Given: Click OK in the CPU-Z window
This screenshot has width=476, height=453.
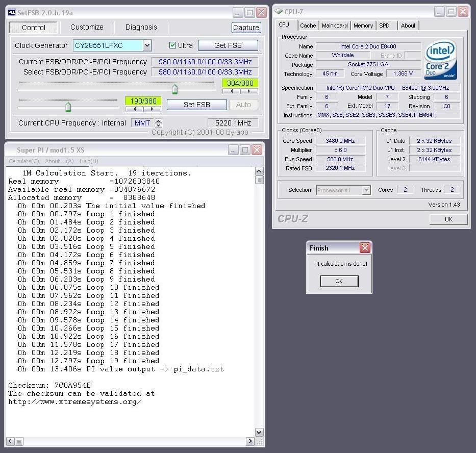Looking at the screenshot, I should tap(448, 219).
